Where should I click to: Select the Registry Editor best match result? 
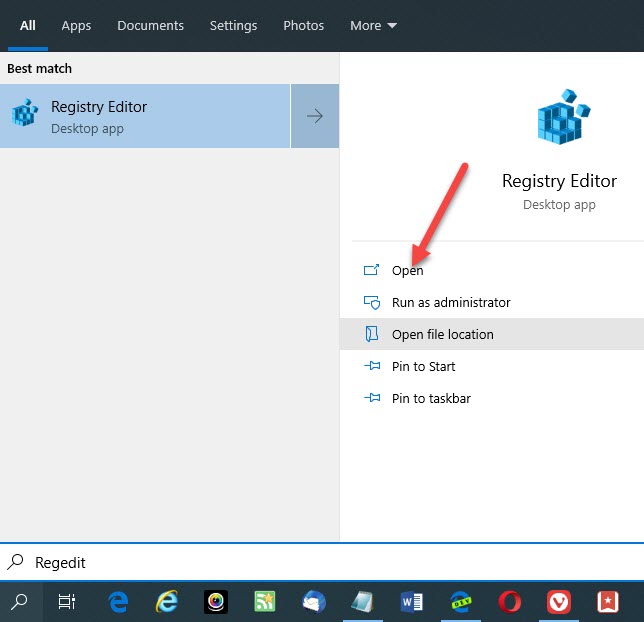[x=145, y=116]
